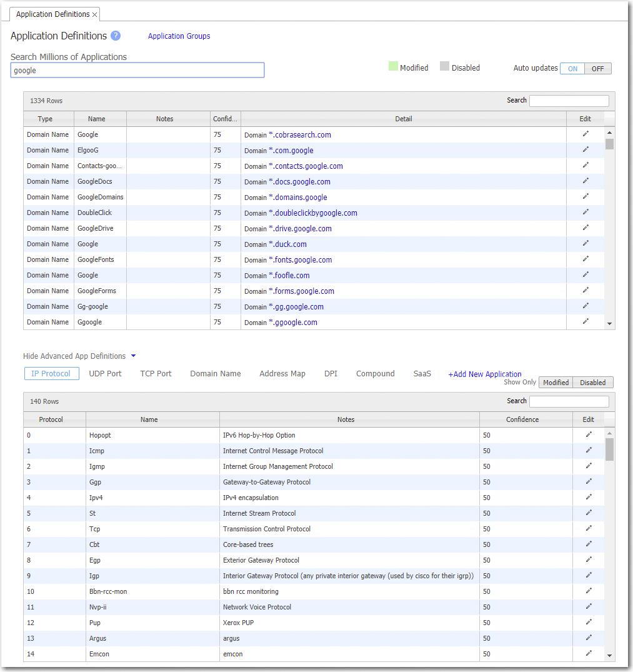The image size is (633, 672).
Task: Switch to the Domain Name tab
Action: click(216, 373)
